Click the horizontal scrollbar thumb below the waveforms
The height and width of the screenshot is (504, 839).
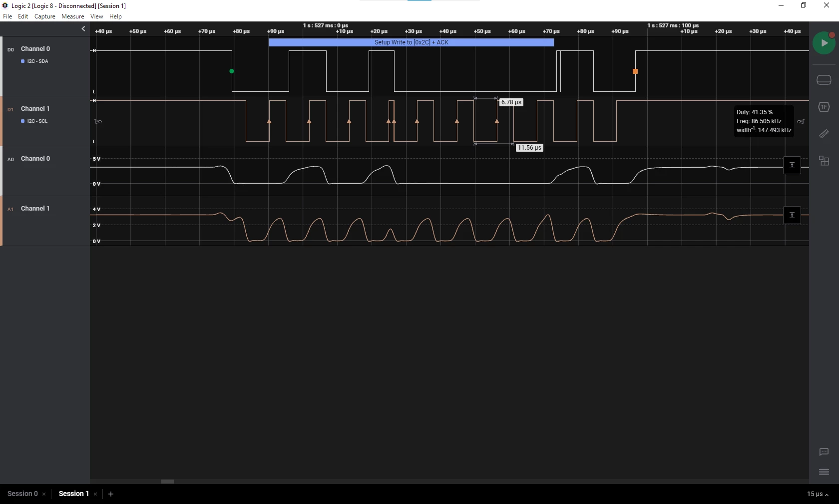(x=167, y=482)
